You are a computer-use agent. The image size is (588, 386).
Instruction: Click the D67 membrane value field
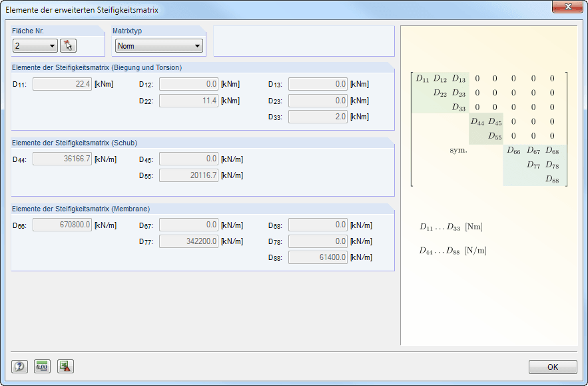tap(188, 225)
